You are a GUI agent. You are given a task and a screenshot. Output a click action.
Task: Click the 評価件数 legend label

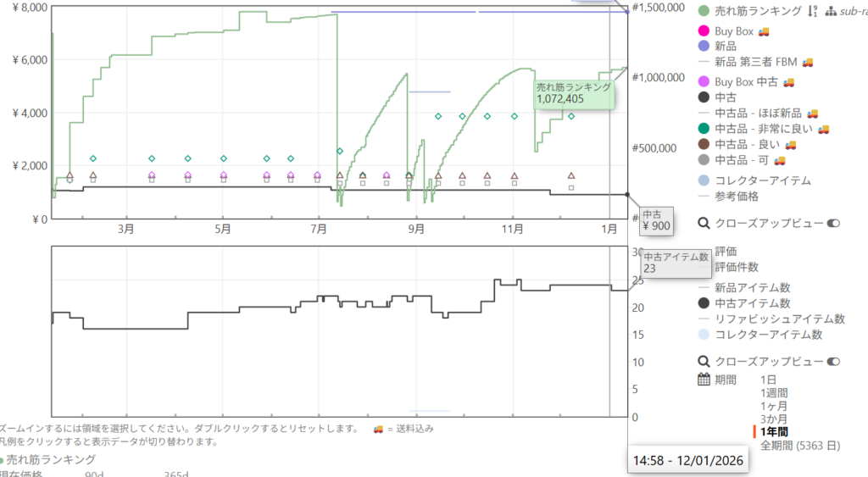coord(737,267)
